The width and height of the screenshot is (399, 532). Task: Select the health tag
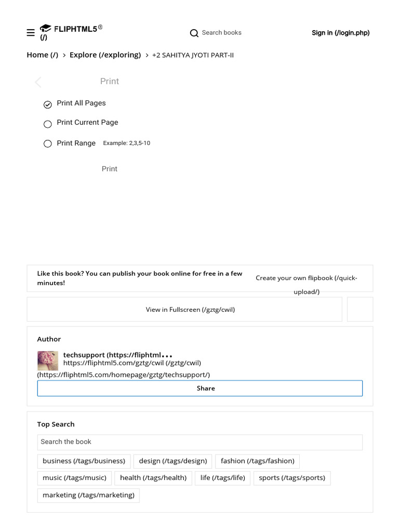(x=153, y=478)
